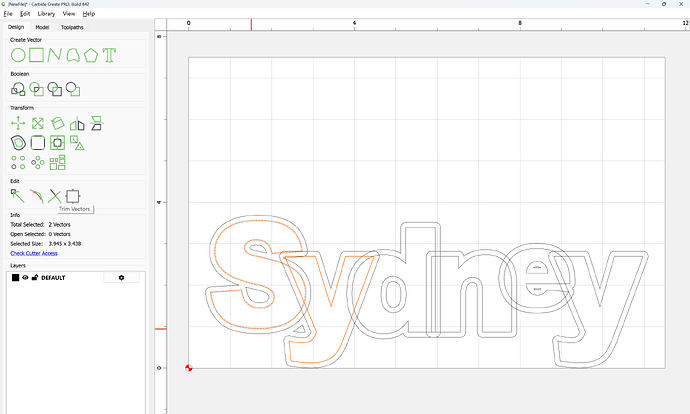Click the Trim Vectors scissors icon
Image resolution: width=690 pixels, height=414 pixels.
54,195
